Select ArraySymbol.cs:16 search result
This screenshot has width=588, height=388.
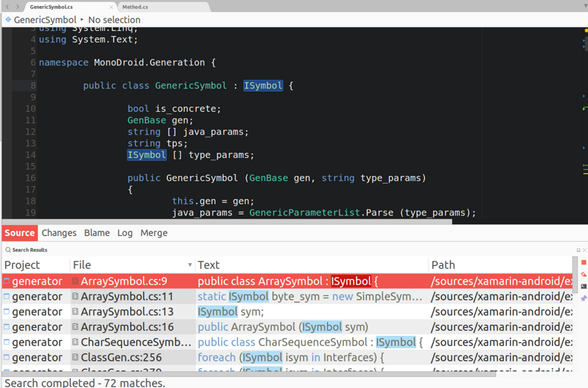pos(287,327)
